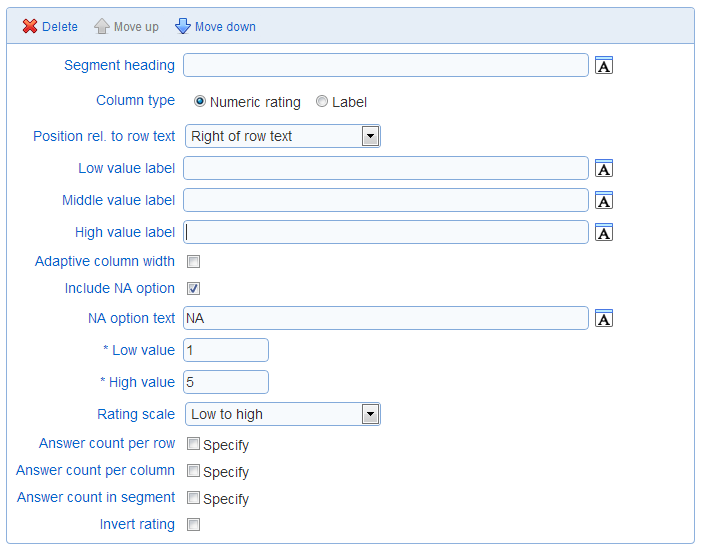Viewport: 701px width, 548px height.
Task: Enable Adaptive column width checkbox
Action: [x=194, y=261]
